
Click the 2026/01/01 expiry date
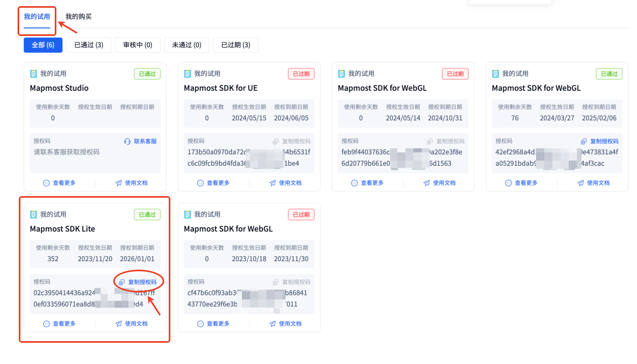click(137, 259)
